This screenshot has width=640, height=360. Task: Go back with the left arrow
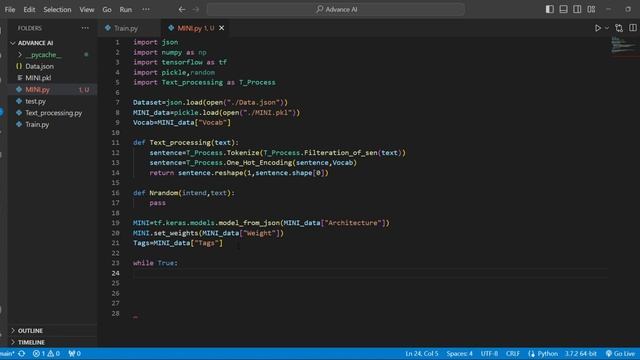(182, 9)
